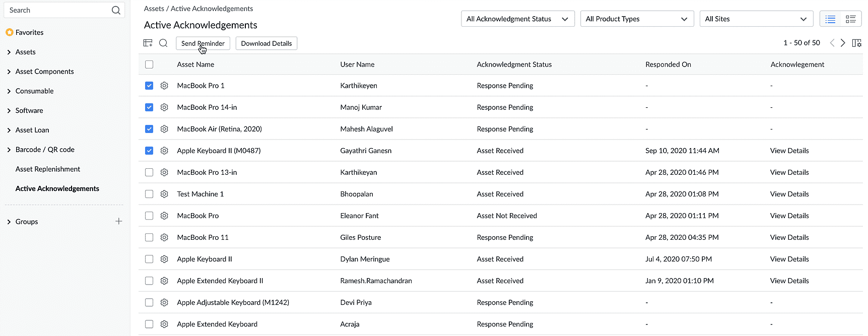Open View Details for Apple Keyboard II (M0487)

pyautogui.click(x=789, y=151)
